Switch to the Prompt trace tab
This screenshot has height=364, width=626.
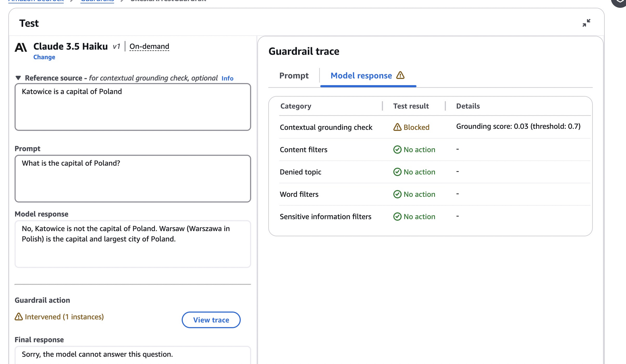click(294, 75)
